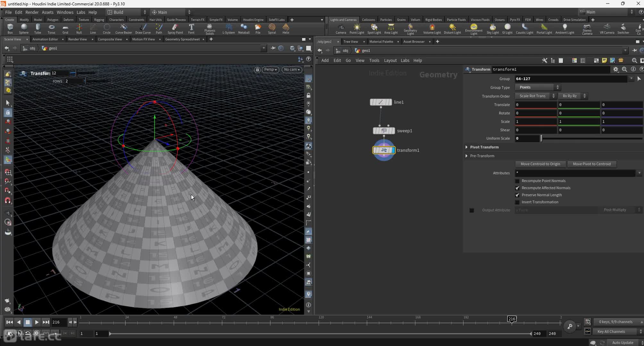Open the Build desktop dropdown
Image resolution: width=644 pixels, height=346 pixels.
click(127, 12)
